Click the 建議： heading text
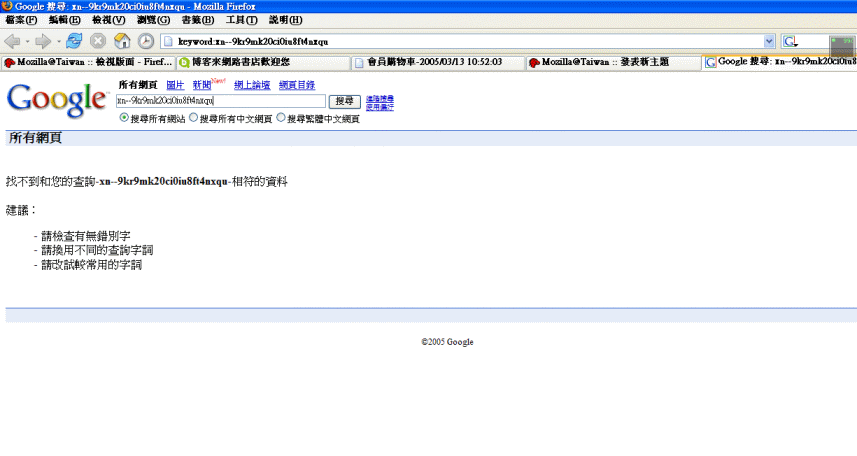The image size is (857, 456). click(x=21, y=210)
